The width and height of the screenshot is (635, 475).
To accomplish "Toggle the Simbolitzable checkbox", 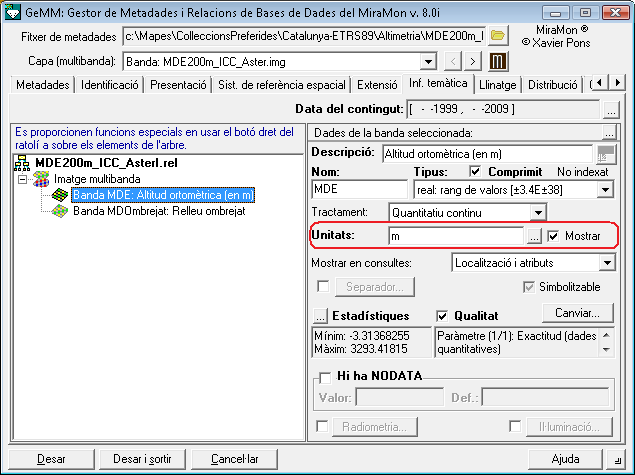I will pyautogui.click(x=528, y=287).
